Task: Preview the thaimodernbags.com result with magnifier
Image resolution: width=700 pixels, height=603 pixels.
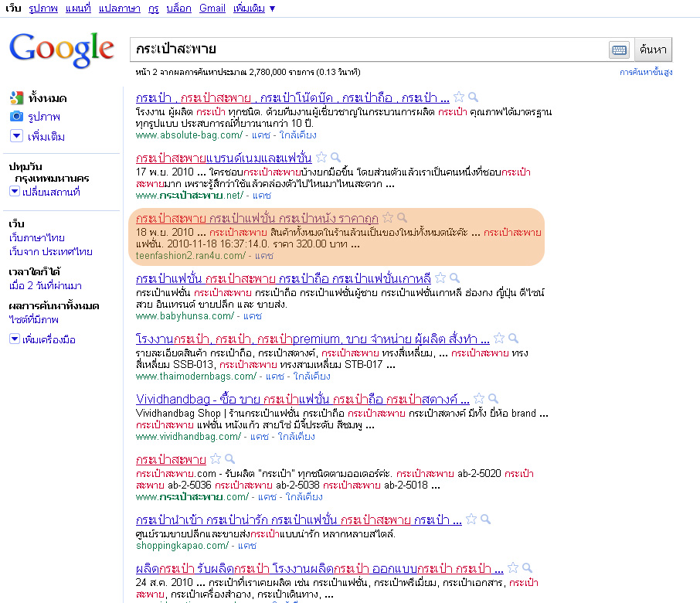Action: pyautogui.click(x=513, y=338)
